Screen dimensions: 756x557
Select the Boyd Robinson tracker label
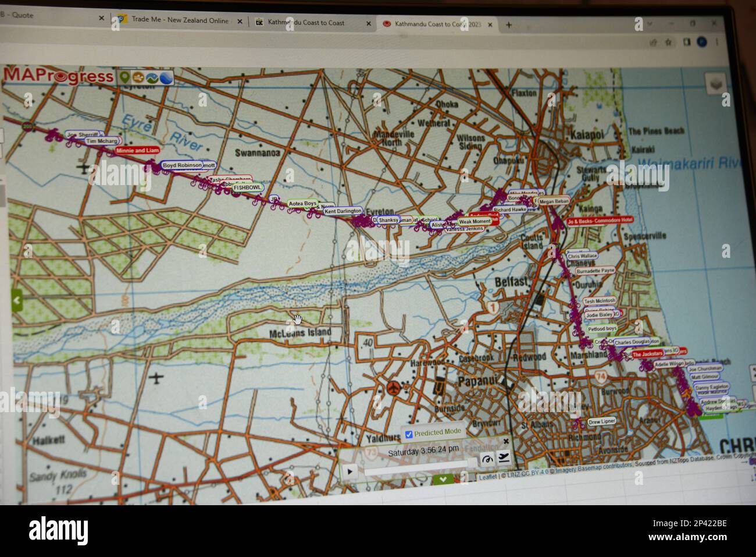[182, 165]
